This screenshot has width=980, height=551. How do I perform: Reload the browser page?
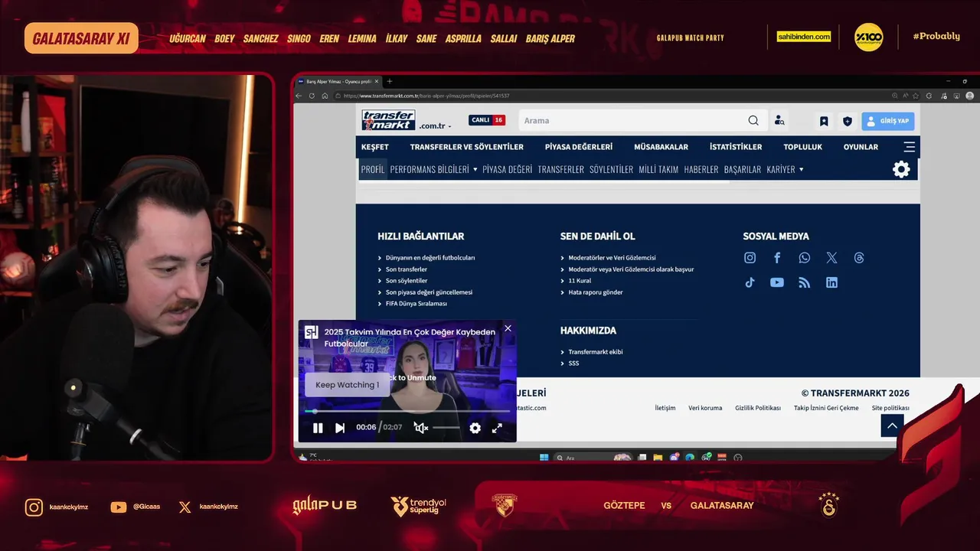312,96
